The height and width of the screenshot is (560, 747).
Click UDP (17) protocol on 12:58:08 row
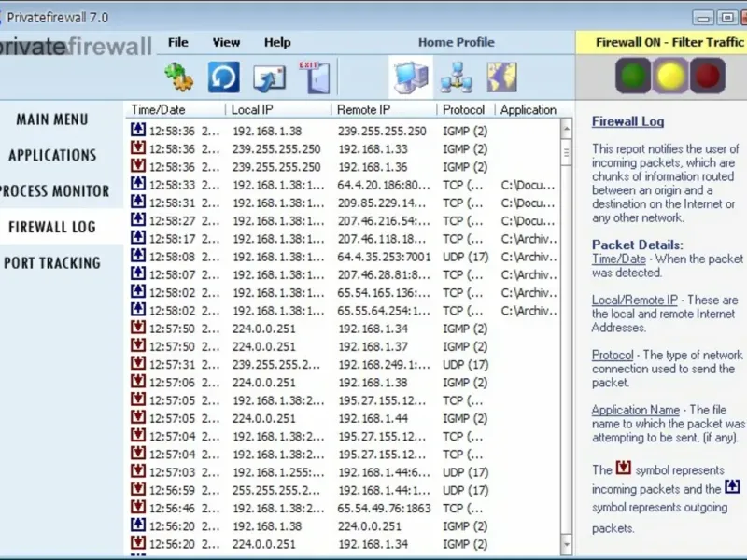[465, 257]
